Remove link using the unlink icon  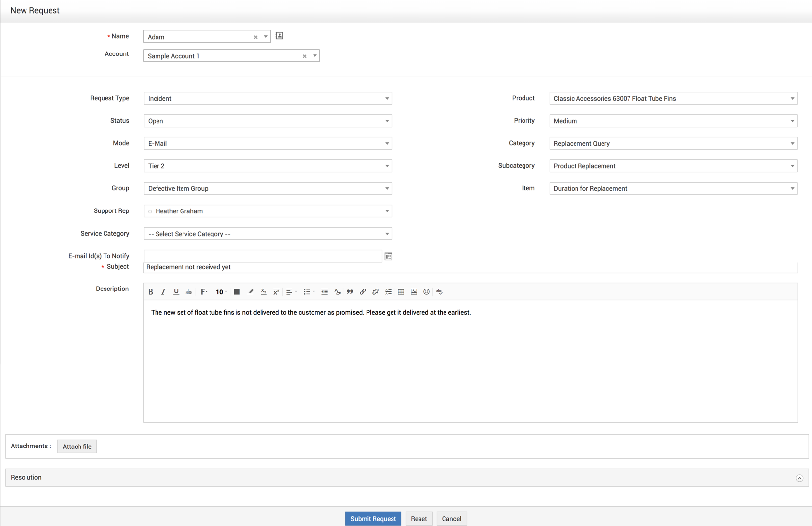(375, 292)
